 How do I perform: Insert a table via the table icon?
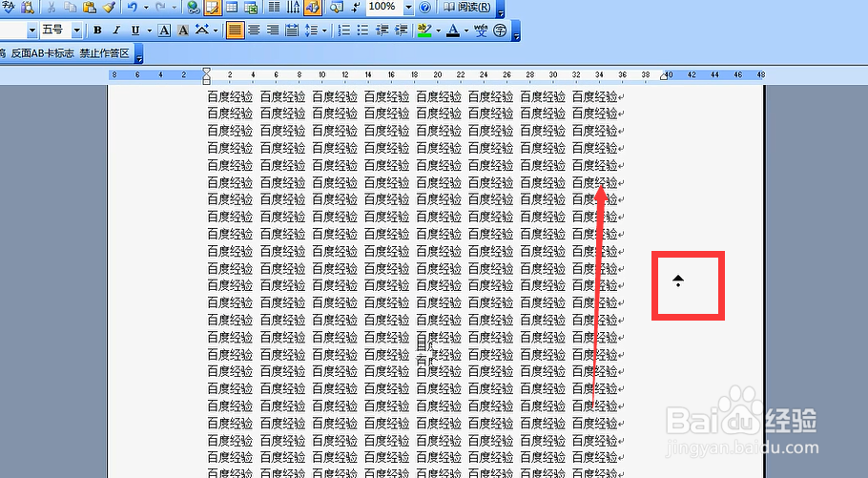click(x=232, y=7)
